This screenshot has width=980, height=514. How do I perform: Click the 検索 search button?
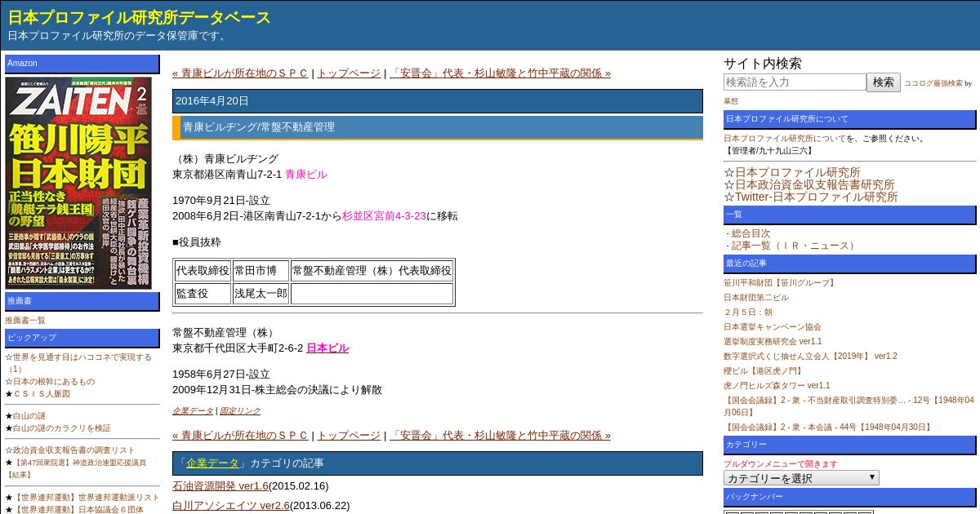pyautogui.click(x=884, y=82)
